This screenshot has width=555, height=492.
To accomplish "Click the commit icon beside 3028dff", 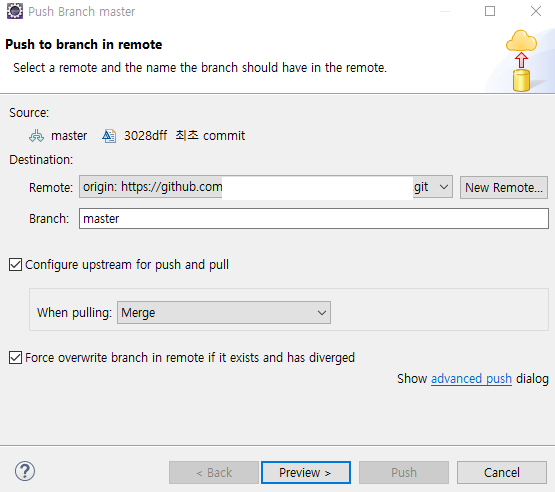I will (109, 136).
